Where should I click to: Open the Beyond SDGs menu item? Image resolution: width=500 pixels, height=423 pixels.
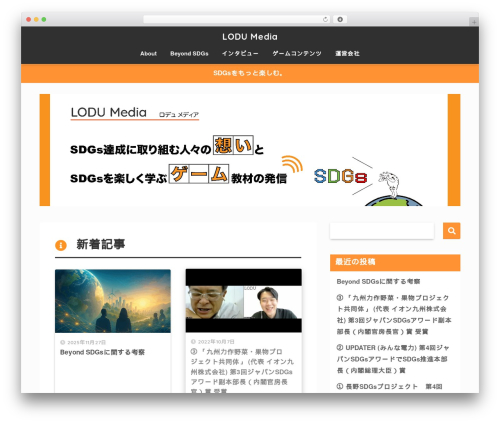pos(189,53)
